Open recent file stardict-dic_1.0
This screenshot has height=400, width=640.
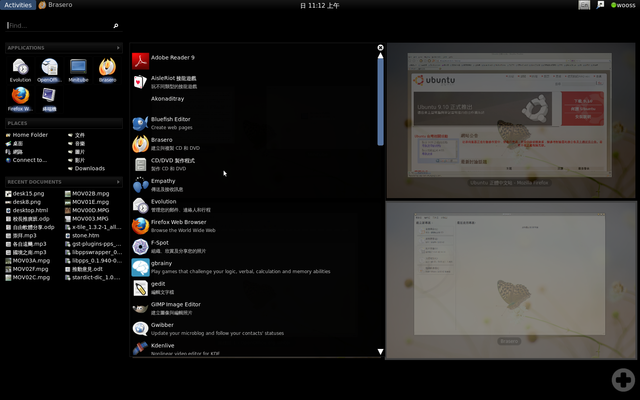93,277
